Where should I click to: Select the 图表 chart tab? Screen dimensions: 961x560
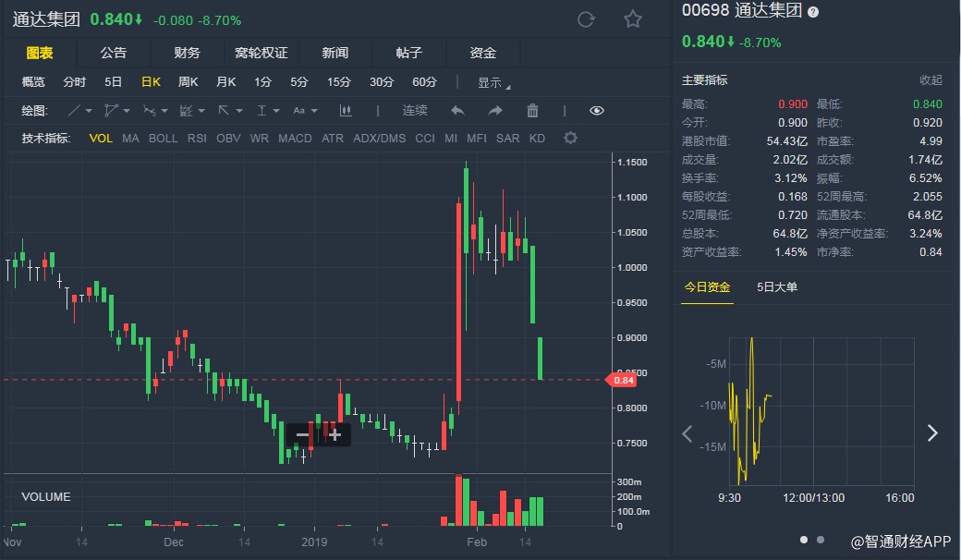(x=40, y=53)
